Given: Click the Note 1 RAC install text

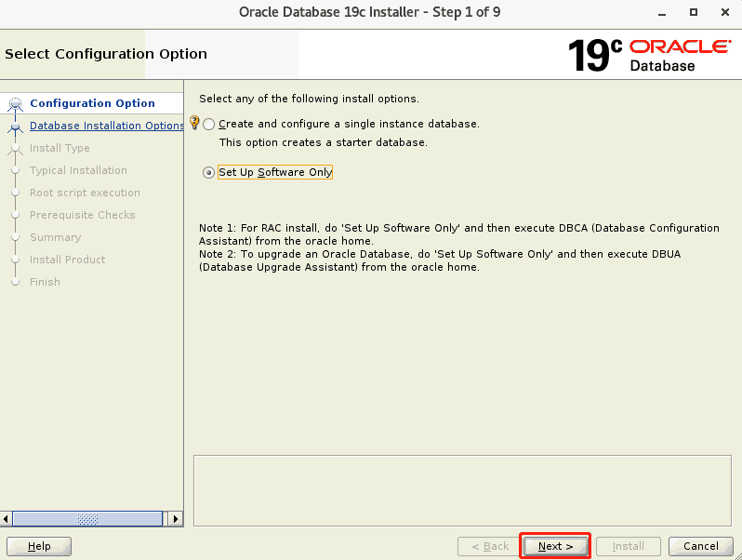Looking at the screenshot, I should [x=459, y=234].
